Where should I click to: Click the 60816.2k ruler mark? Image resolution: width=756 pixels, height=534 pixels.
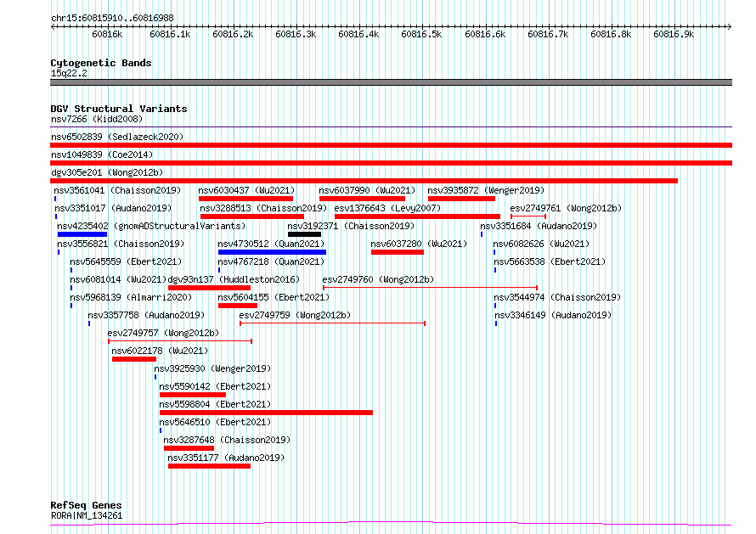(233, 34)
